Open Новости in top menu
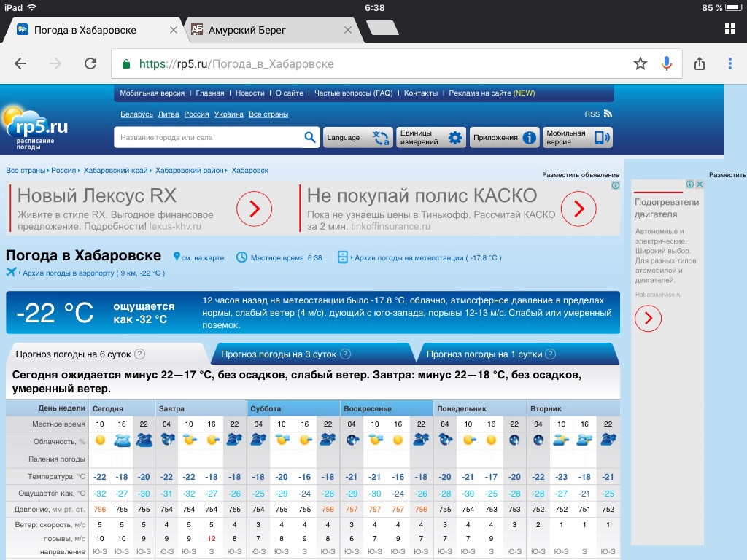This screenshot has width=747, height=560. coord(249,93)
